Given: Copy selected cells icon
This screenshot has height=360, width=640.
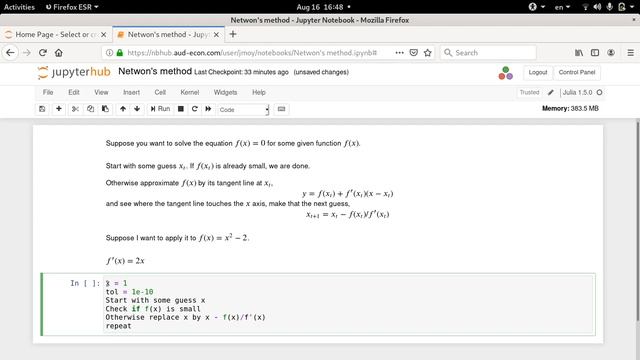Looking at the screenshot, I should [x=90, y=109].
